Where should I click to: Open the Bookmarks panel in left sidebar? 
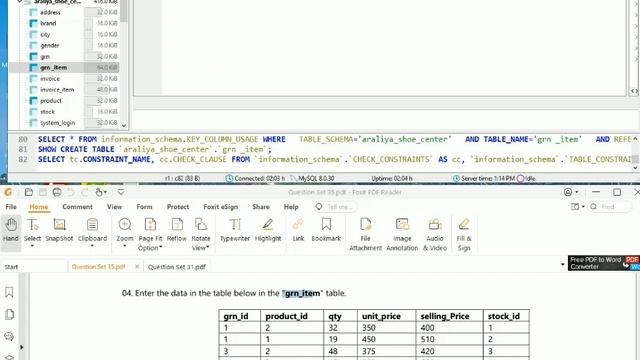(x=9, y=292)
